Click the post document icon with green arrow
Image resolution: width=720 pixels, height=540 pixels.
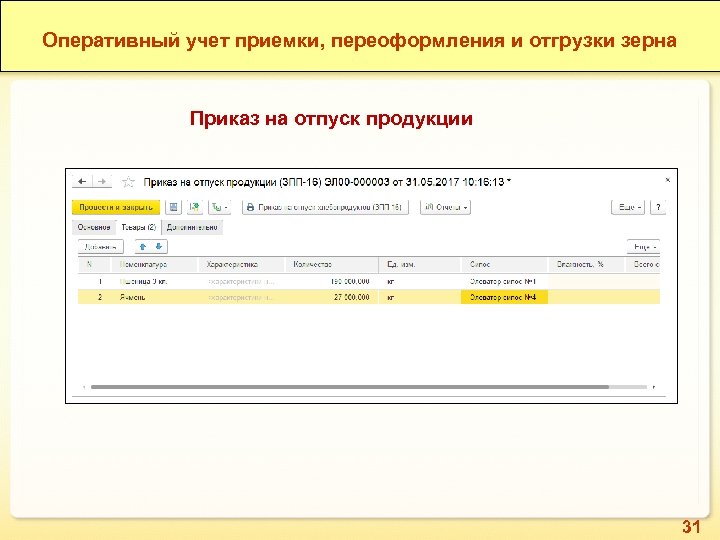coord(195,207)
